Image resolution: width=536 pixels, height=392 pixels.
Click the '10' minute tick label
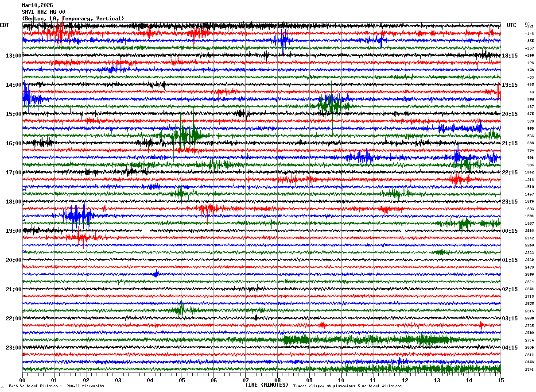click(341, 380)
